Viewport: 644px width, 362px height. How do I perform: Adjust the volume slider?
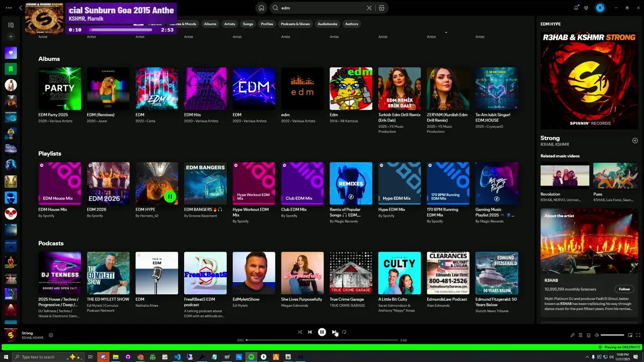612,335
